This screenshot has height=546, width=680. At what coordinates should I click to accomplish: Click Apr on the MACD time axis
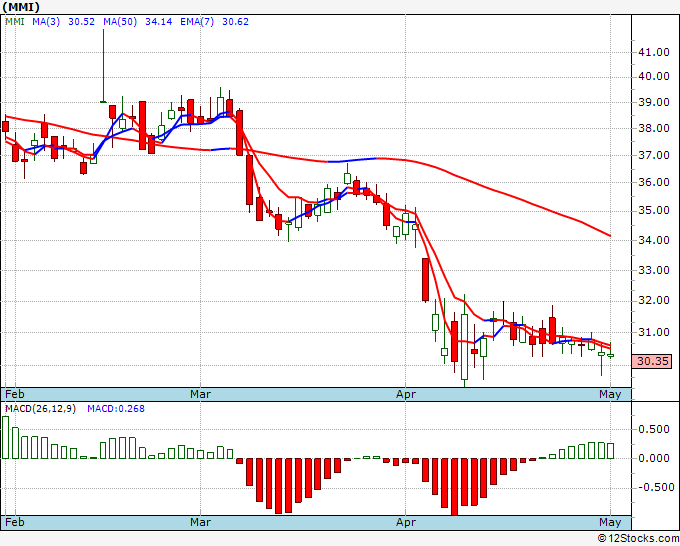(406, 522)
